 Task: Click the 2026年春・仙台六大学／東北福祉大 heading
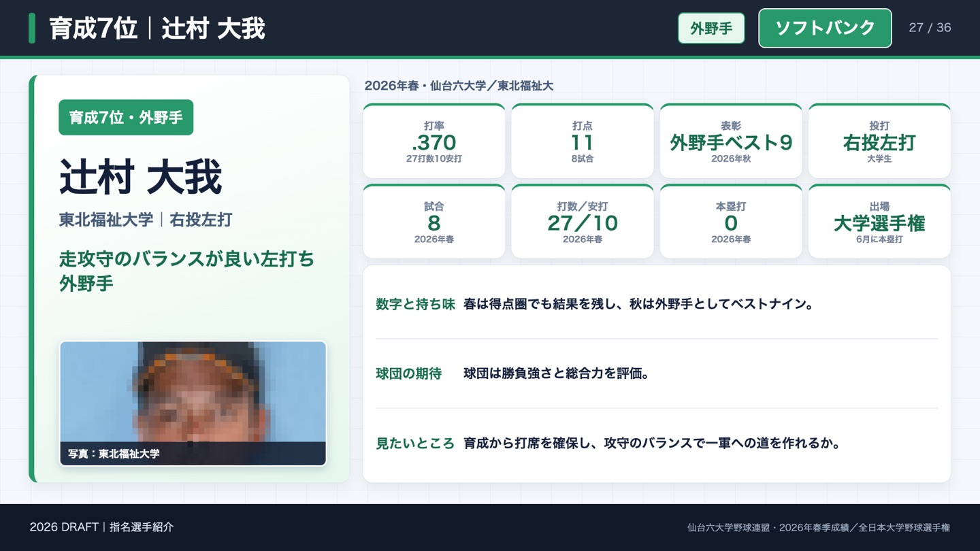click(x=459, y=86)
